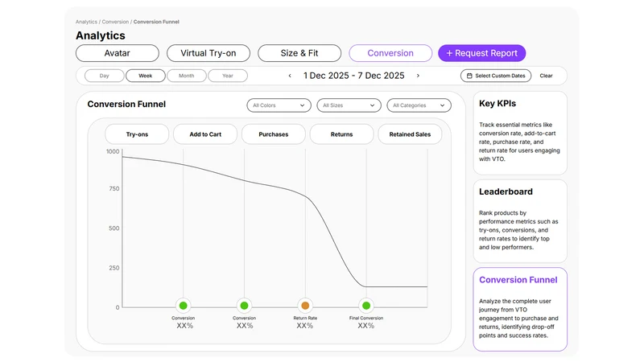Image resolution: width=644 pixels, height=362 pixels.
Task: Select the Try-ons funnel stage
Action: (137, 134)
